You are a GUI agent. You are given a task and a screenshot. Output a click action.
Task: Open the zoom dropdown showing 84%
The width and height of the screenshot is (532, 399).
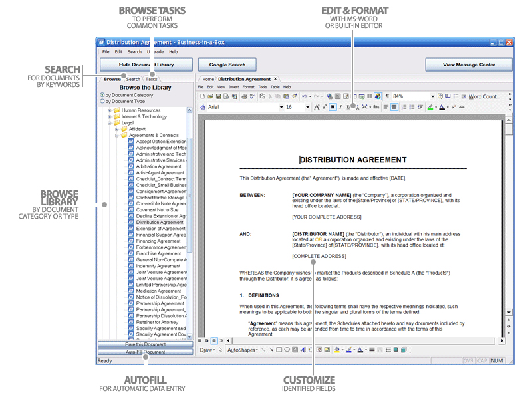point(433,96)
